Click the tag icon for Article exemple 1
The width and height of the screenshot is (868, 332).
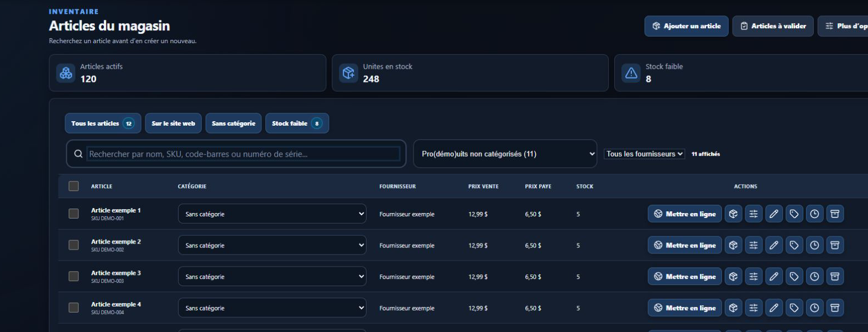coord(794,214)
